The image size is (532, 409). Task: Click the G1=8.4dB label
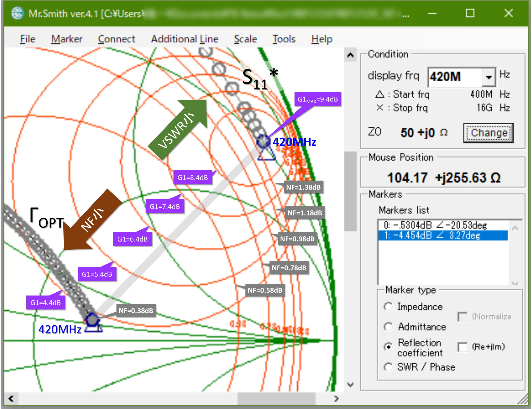(193, 177)
